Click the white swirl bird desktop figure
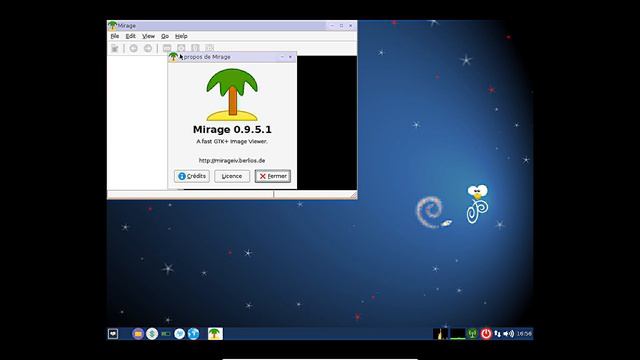Viewport: 640px width, 360px height. pyautogui.click(x=477, y=204)
